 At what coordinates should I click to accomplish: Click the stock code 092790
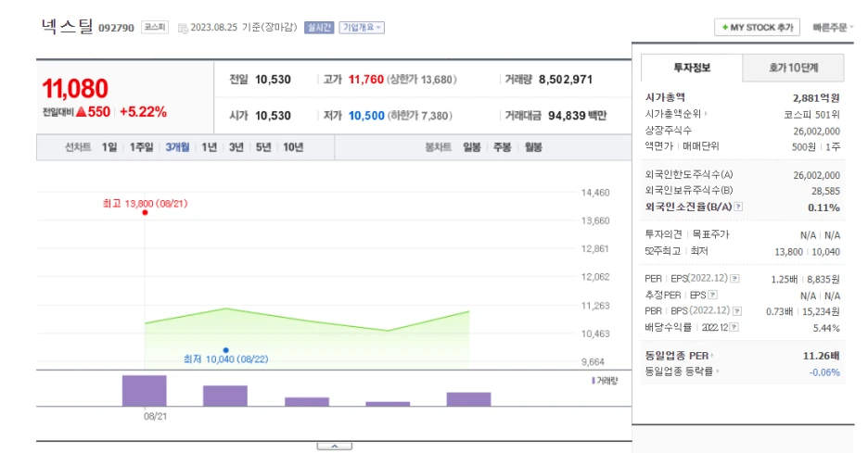pyautogui.click(x=116, y=28)
